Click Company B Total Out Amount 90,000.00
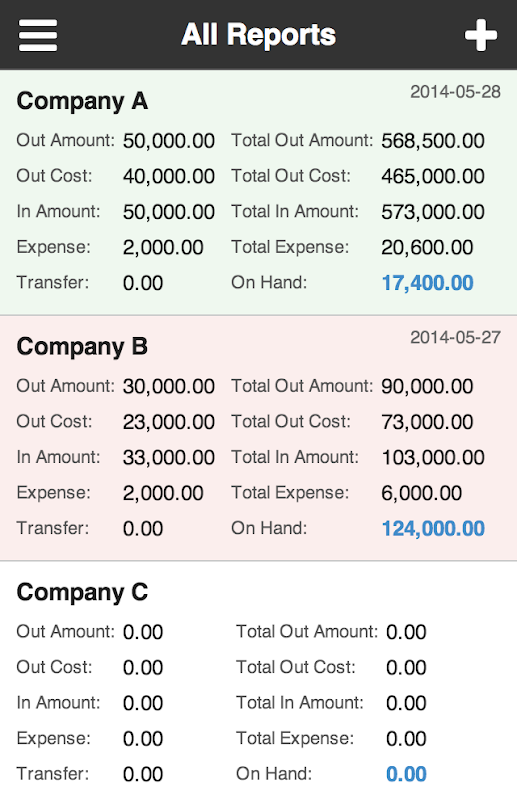Screen dimensions: 517x800 [427, 386]
